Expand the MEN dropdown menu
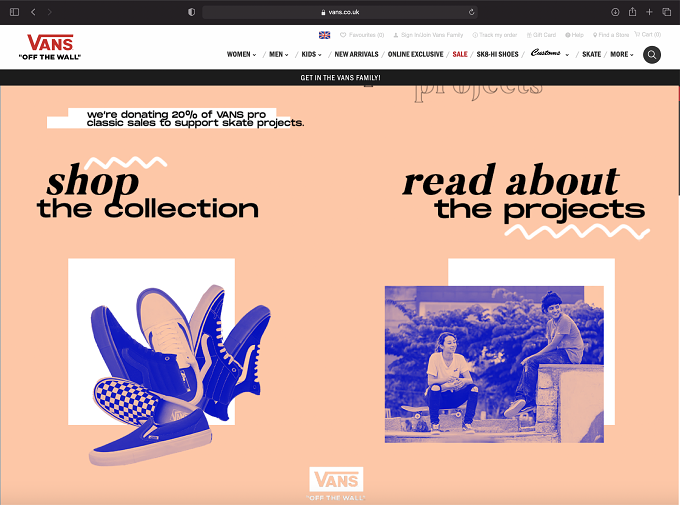This screenshot has height=505, width=680. coord(278,54)
